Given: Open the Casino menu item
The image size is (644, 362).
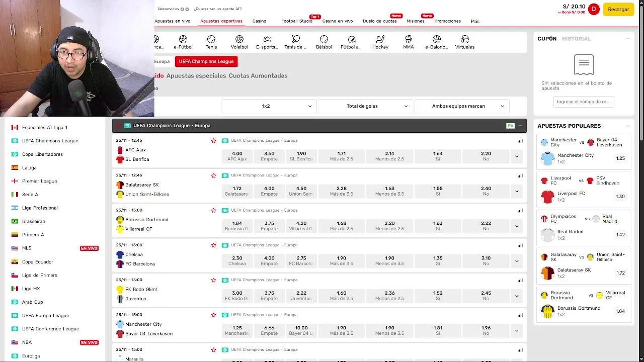Looking at the screenshot, I should pyautogui.click(x=259, y=21).
